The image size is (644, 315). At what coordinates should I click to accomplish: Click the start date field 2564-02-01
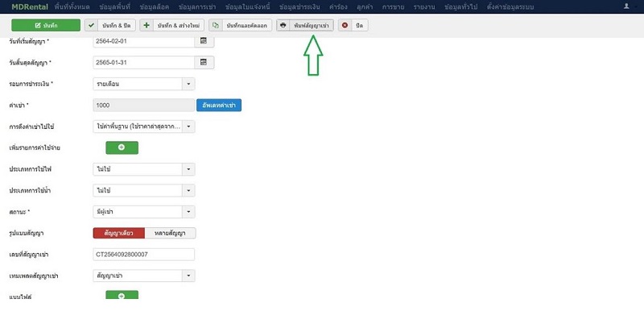[x=144, y=41]
